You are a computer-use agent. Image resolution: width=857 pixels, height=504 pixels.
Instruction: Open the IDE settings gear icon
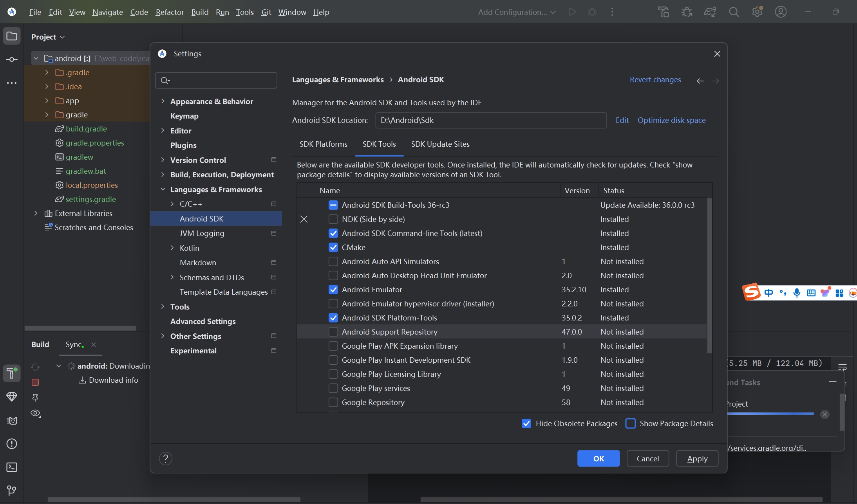tap(757, 12)
